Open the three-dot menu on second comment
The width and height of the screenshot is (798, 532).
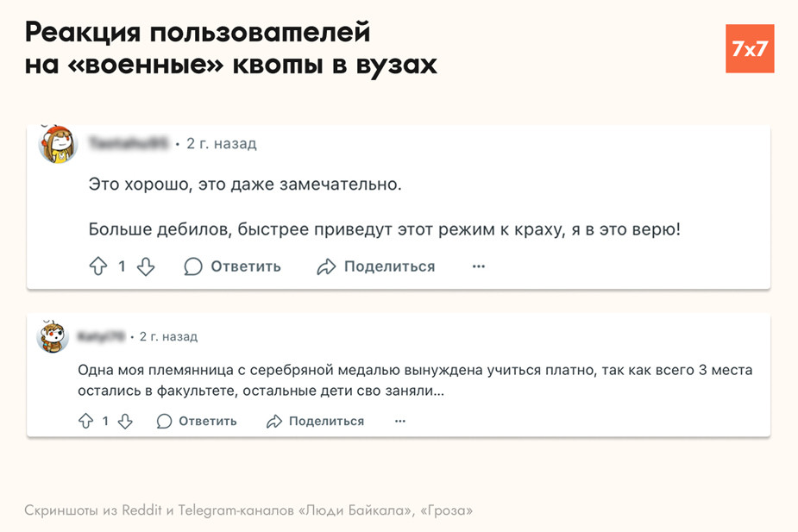399,422
